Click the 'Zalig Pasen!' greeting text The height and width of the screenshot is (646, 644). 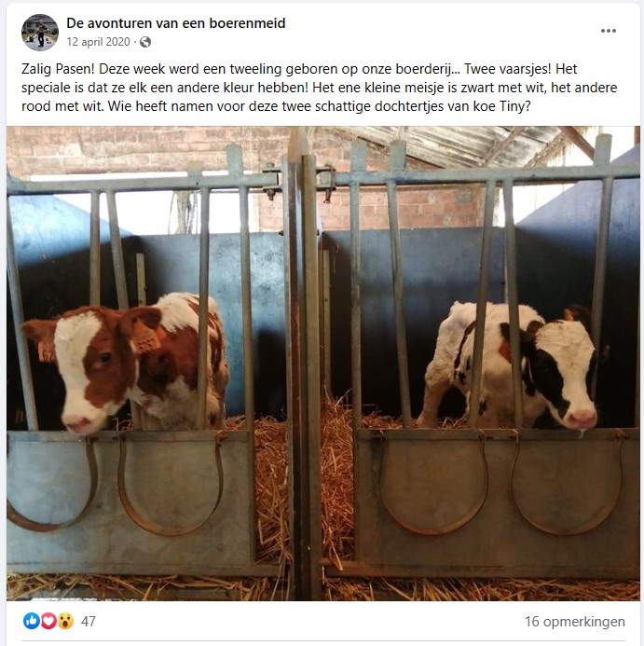pos(58,69)
